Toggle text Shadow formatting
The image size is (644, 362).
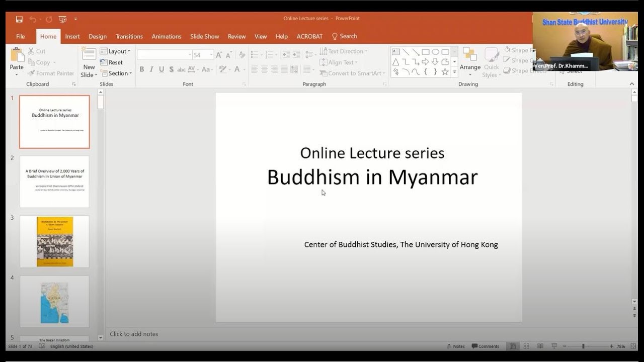[172, 69]
